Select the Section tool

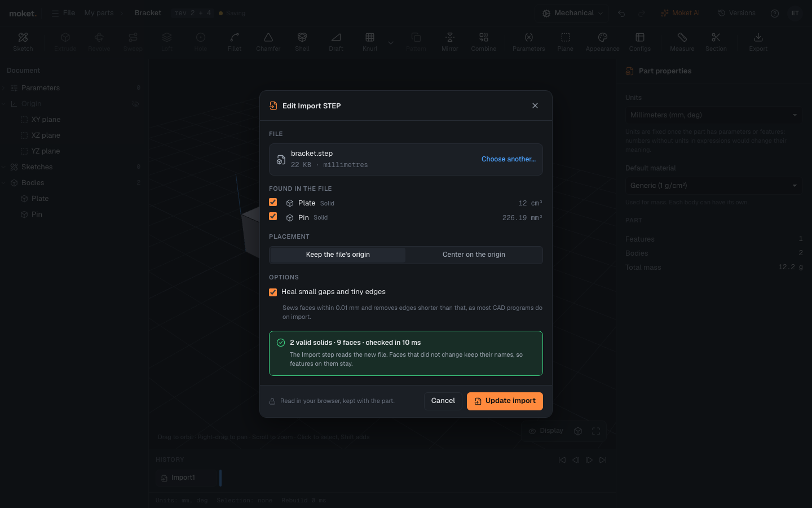click(716, 42)
